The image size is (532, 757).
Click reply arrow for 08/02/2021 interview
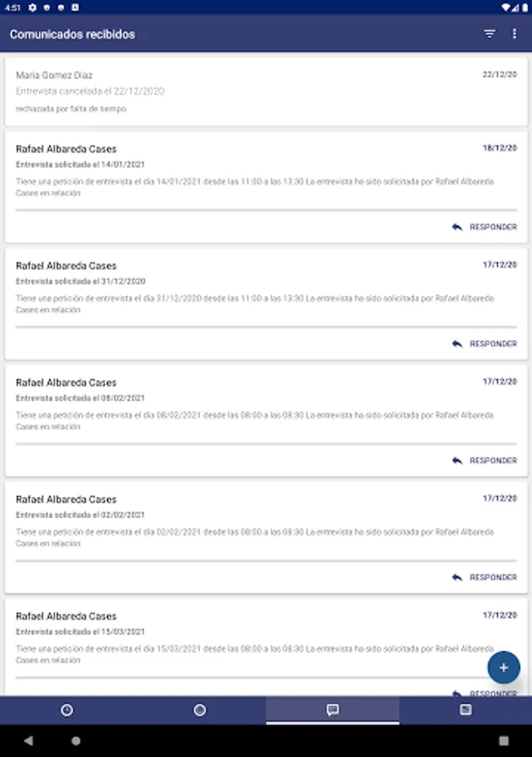457,461
